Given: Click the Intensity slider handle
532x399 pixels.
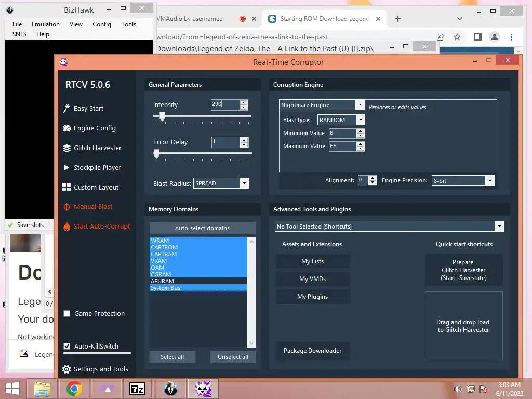Looking at the screenshot, I should (162, 116).
